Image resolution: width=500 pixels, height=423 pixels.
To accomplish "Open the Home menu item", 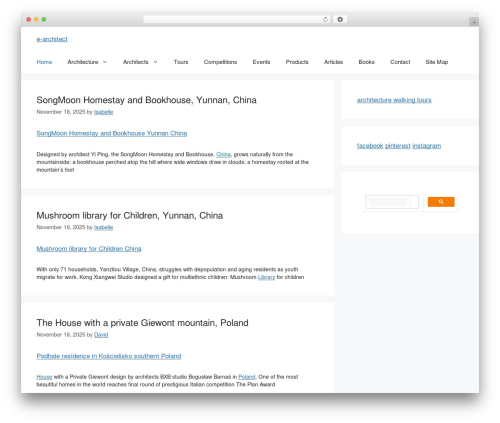I will tap(44, 62).
